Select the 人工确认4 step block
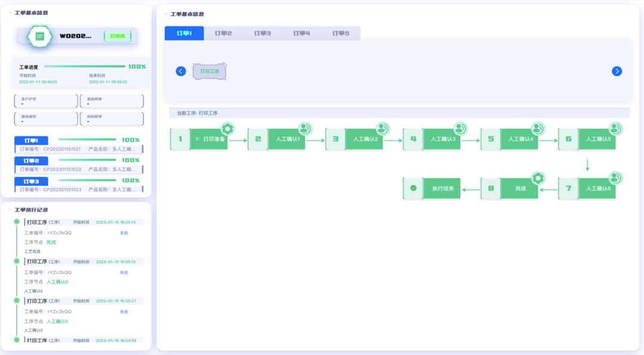Image resolution: width=644 pixels, height=355 pixels. point(519,139)
